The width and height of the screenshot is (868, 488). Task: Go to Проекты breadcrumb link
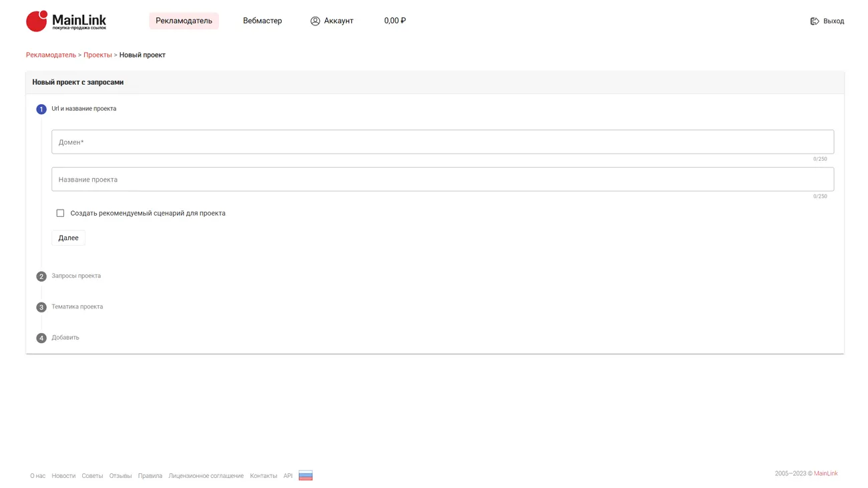click(97, 55)
